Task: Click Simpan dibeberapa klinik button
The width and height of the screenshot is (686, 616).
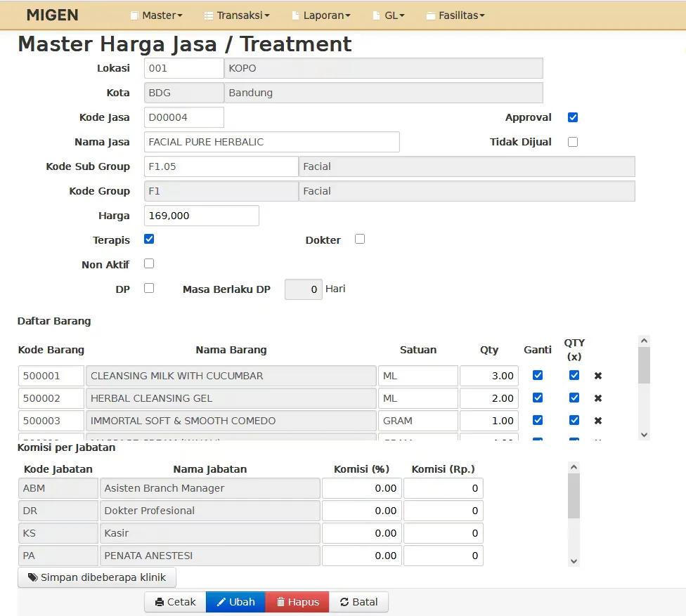Action: click(97, 577)
